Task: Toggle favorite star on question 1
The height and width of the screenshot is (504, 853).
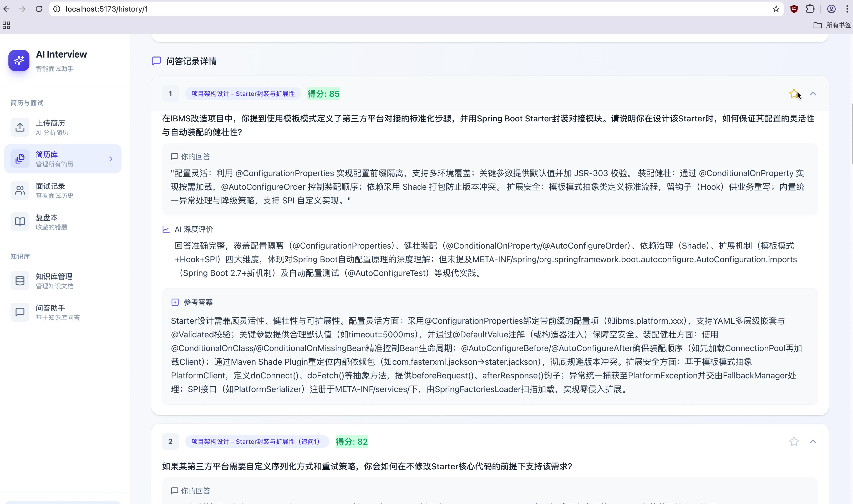Action: pos(794,94)
